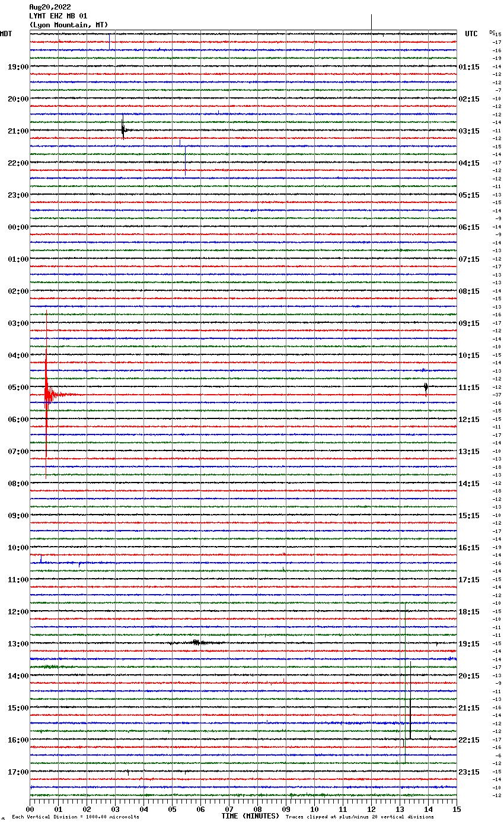Viewport: 504px width, 825px height.
Task: Click the TIME (MINUTES) axis title
Action: (x=250, y=816)
